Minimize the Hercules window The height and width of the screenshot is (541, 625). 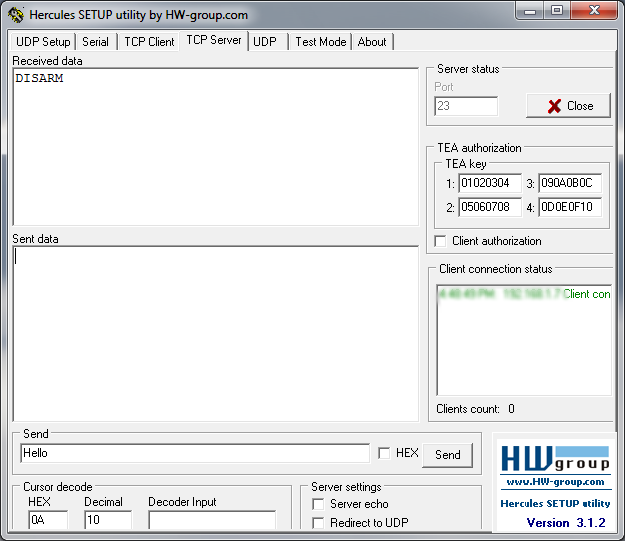point(530,11)
